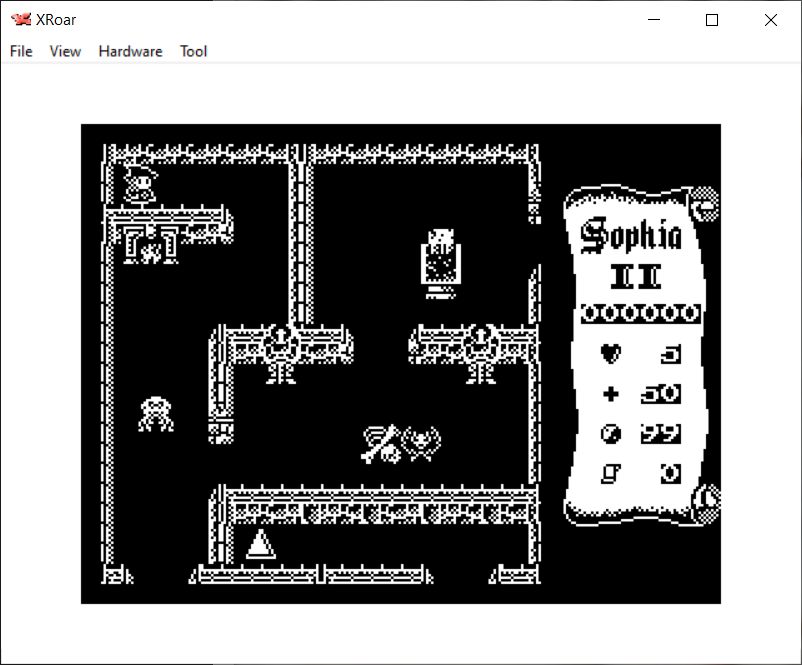The image size is (802, 665).
Task: Click the spider enemy sprite
Action: click(156, 414)
